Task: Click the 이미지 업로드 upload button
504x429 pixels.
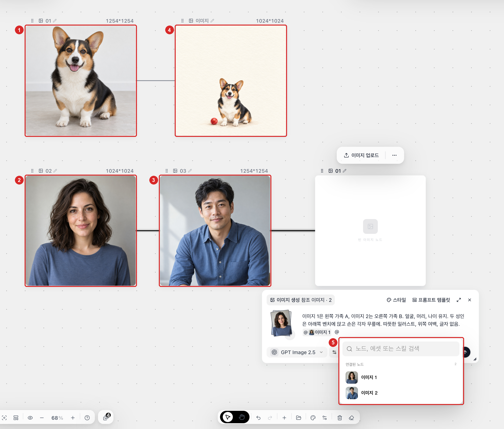Action: click(361, 155)
